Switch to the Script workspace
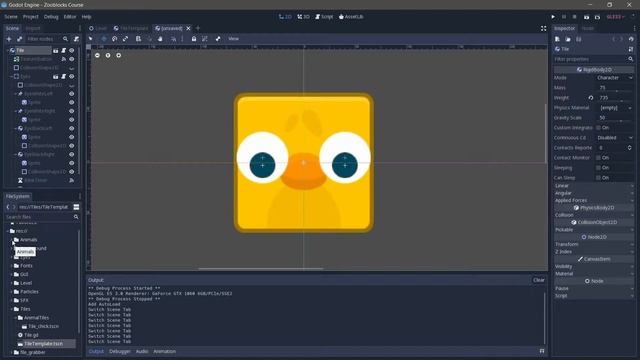 coord(324,17)
